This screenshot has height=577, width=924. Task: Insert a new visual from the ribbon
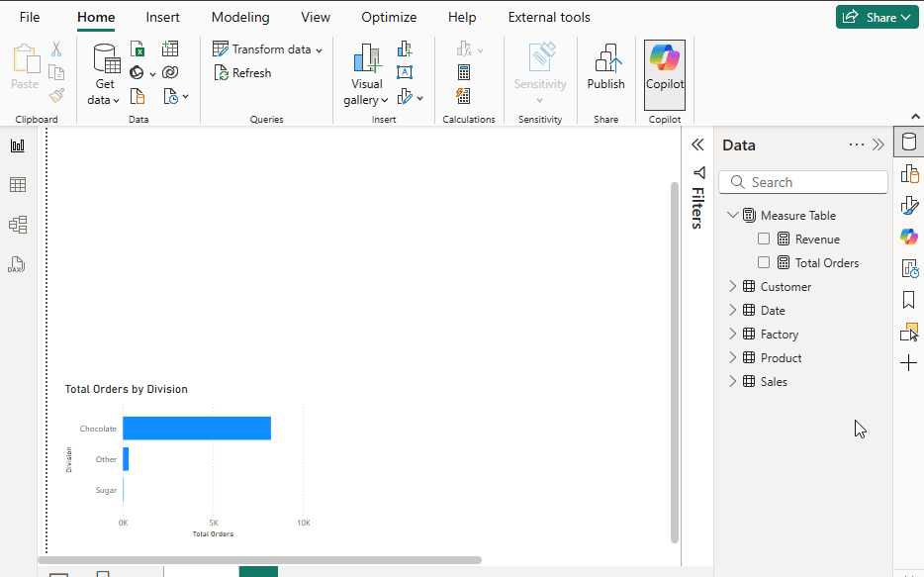405,48
